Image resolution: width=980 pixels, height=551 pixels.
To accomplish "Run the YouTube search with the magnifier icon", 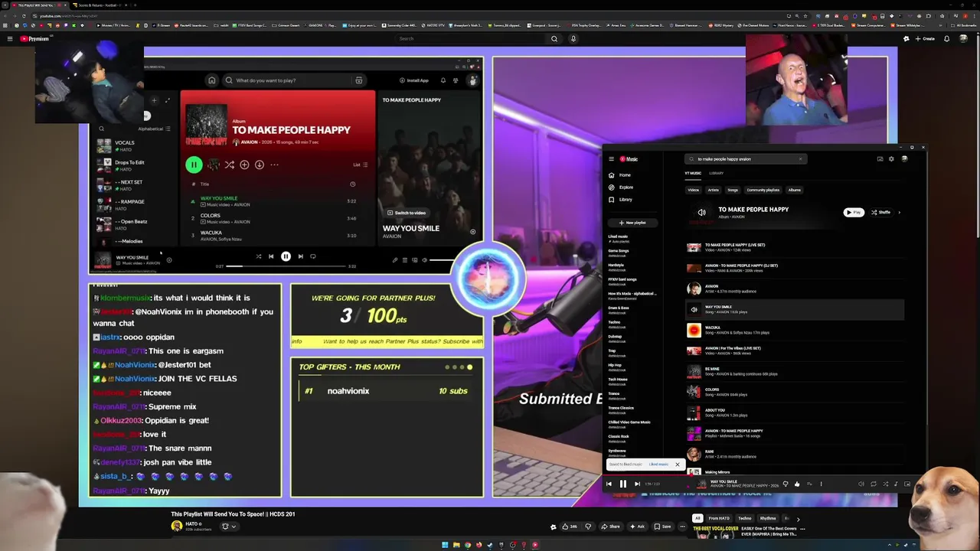I will point(554,39).
